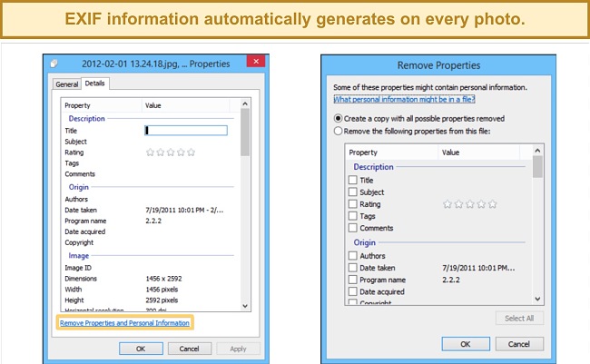Enable the Program name checkbox
This screenshot has height=364, width=590.
[x=352, y=280]
